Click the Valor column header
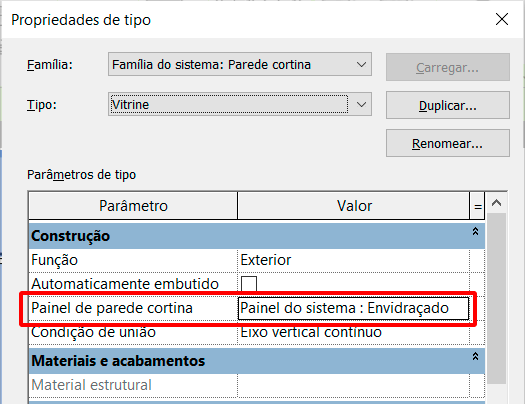 pyautogui.click(x=354, y=206)
